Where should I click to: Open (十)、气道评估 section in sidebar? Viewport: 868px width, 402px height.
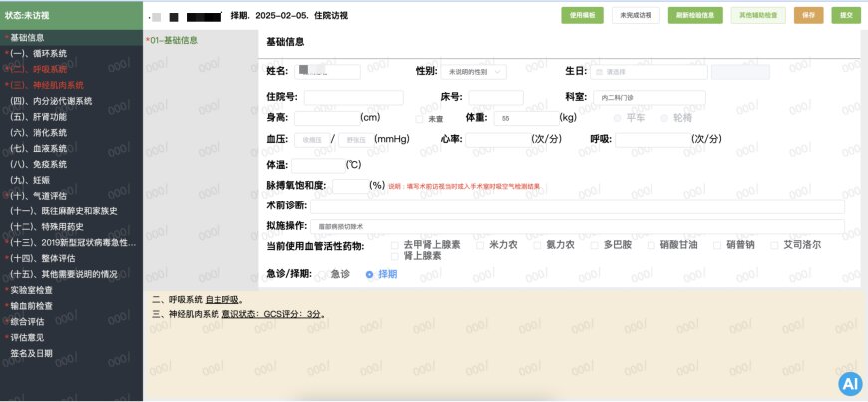click(x=38, y=196)
